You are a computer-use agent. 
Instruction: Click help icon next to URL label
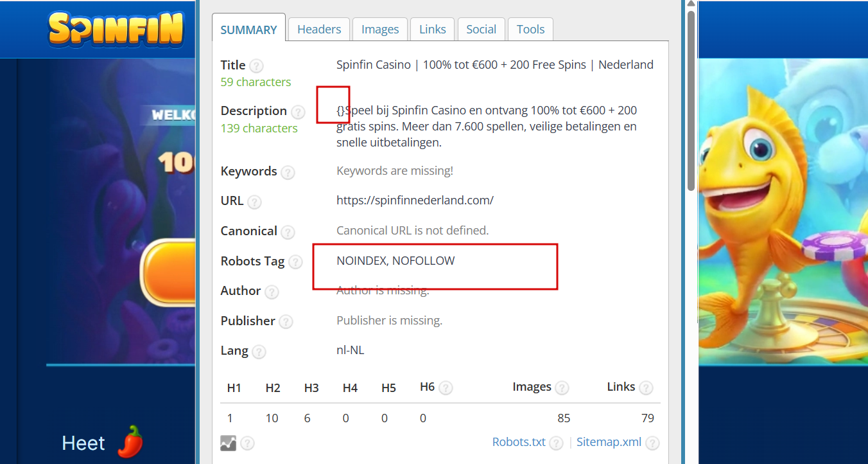tap(255, 202)
